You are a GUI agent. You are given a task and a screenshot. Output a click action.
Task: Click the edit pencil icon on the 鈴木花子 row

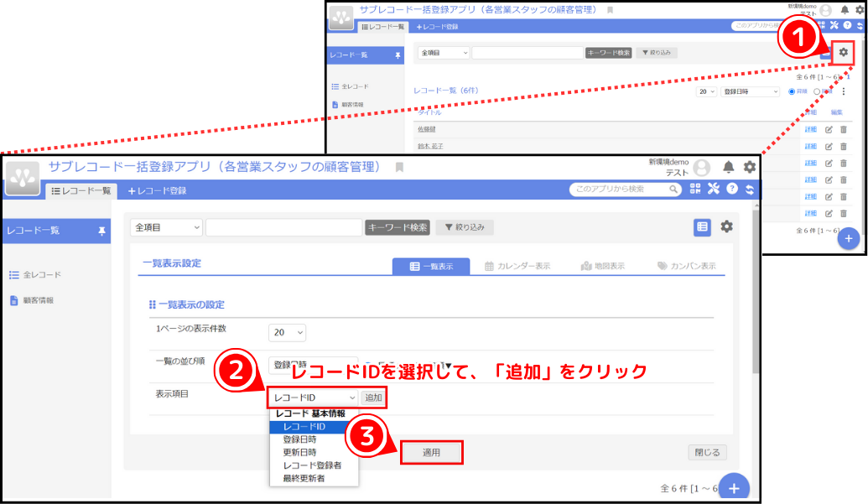[x=829, y=145]
